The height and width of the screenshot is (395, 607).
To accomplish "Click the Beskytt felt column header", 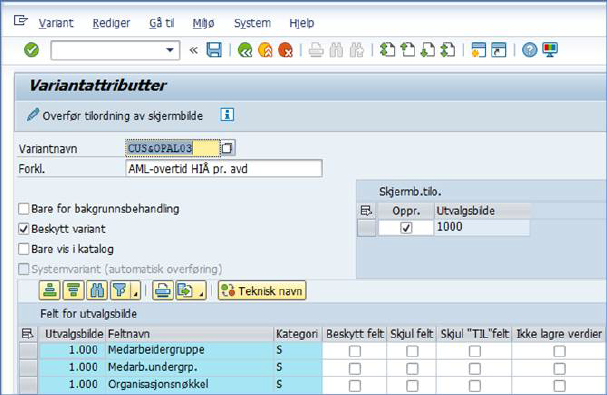I will pyautogui.click(x=355, y=334).
